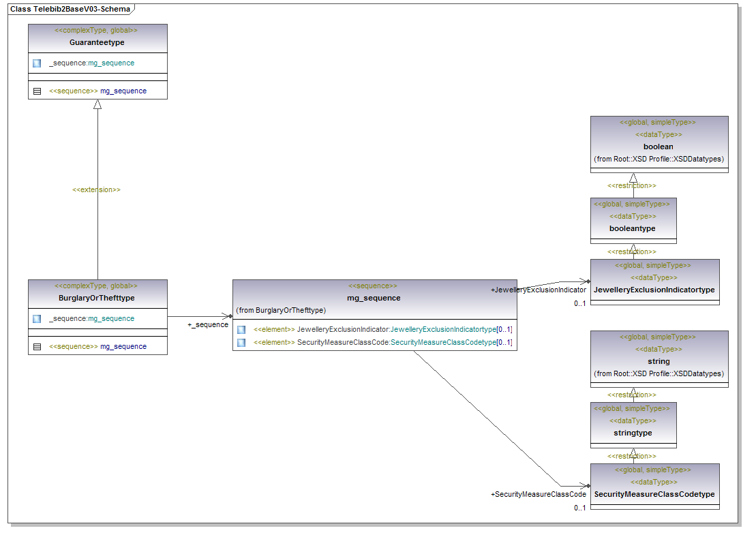Viewport: 756px width, 537px height.
Task: Select the mg_sequence class title
Action: (374, 298)
